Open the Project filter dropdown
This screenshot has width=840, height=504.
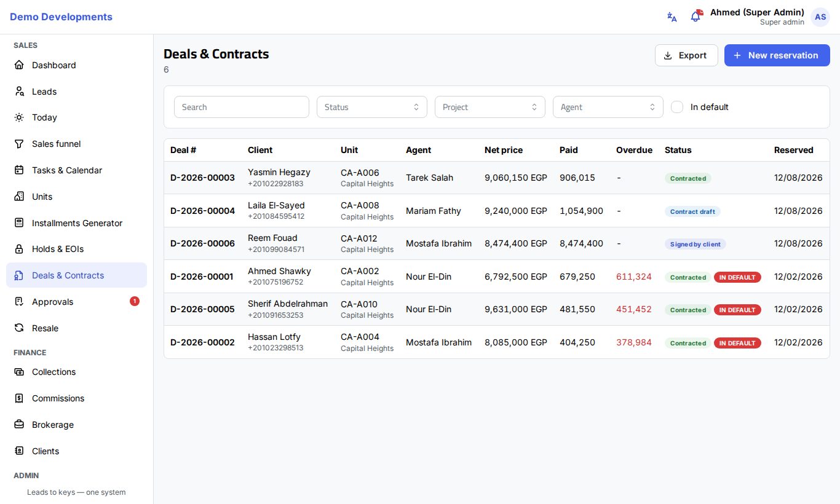[x=490, y=107]
